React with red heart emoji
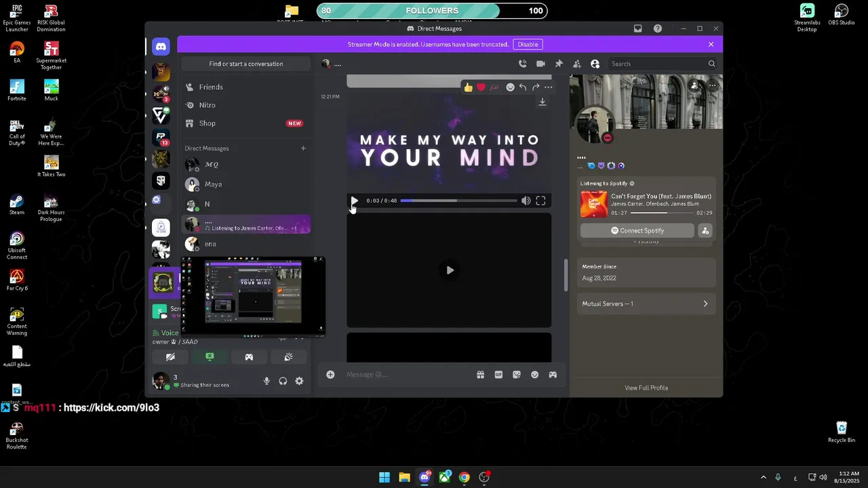The image size is (868, 488). point(481,87)
